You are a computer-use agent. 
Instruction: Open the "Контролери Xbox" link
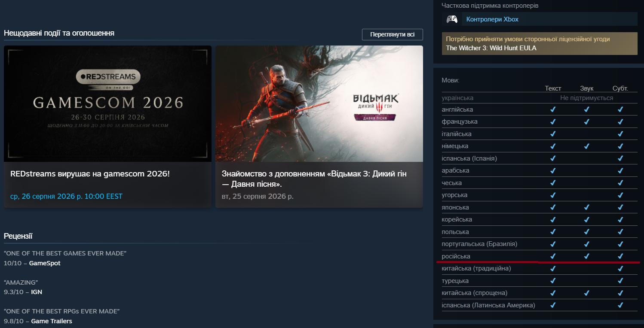492,19
